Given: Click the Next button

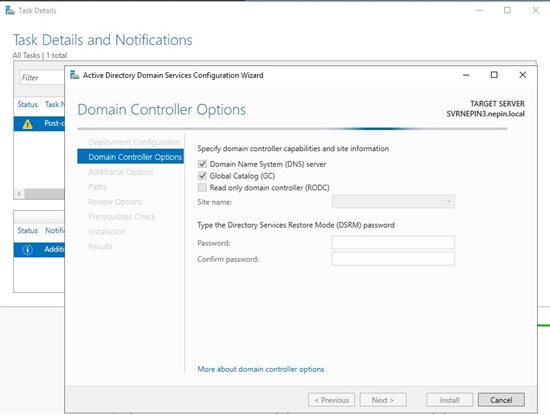Looking at the screenshot, I should pyautogui.click(x=383, y=400).
